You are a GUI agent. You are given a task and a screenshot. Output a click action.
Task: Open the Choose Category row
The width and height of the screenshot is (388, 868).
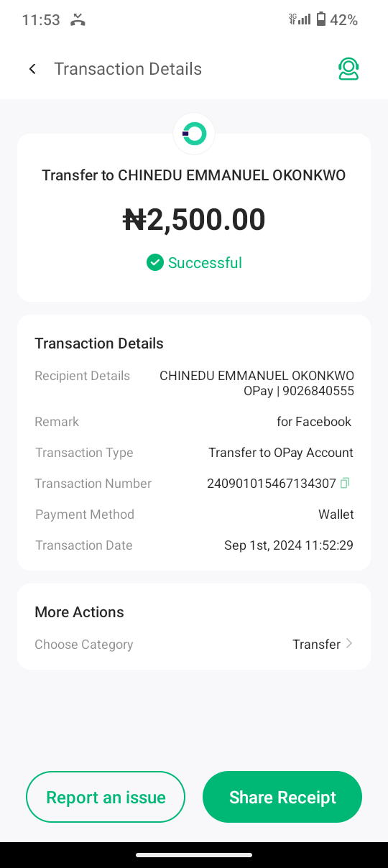194,645
